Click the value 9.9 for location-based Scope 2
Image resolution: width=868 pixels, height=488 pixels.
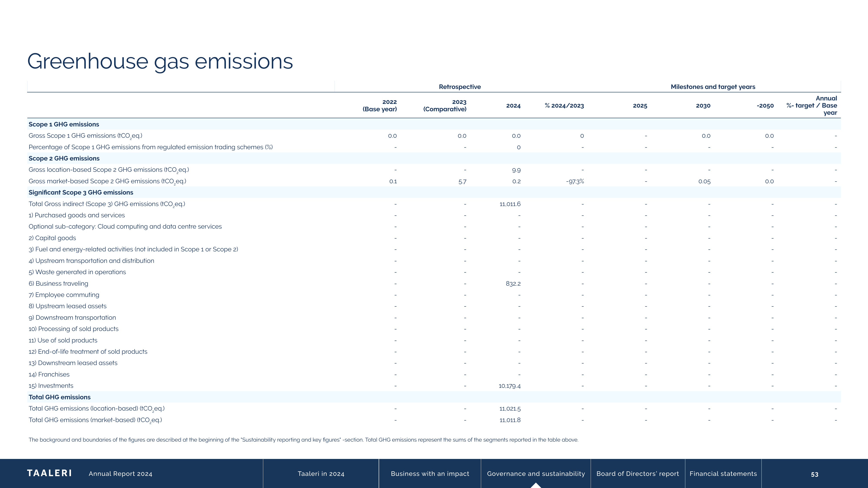(516, 170)
